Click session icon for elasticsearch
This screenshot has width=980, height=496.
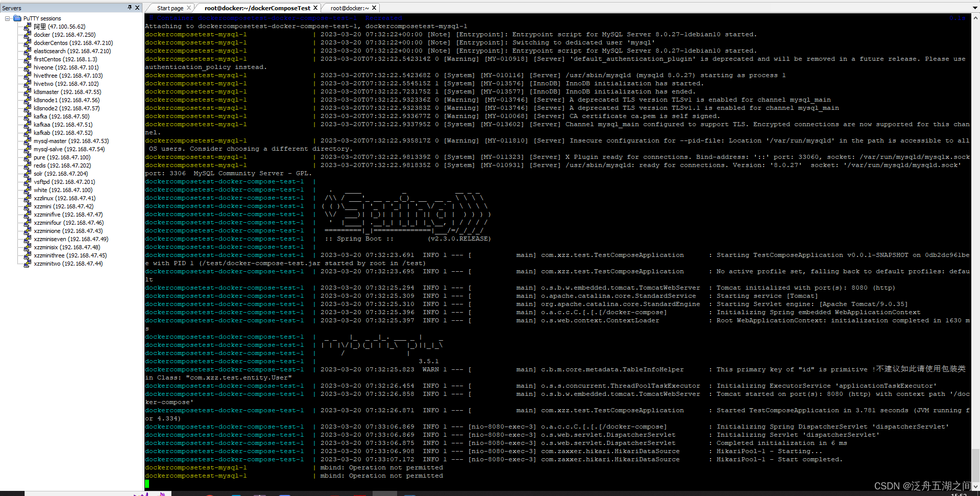pyautogui.click(x=28, y=51)
